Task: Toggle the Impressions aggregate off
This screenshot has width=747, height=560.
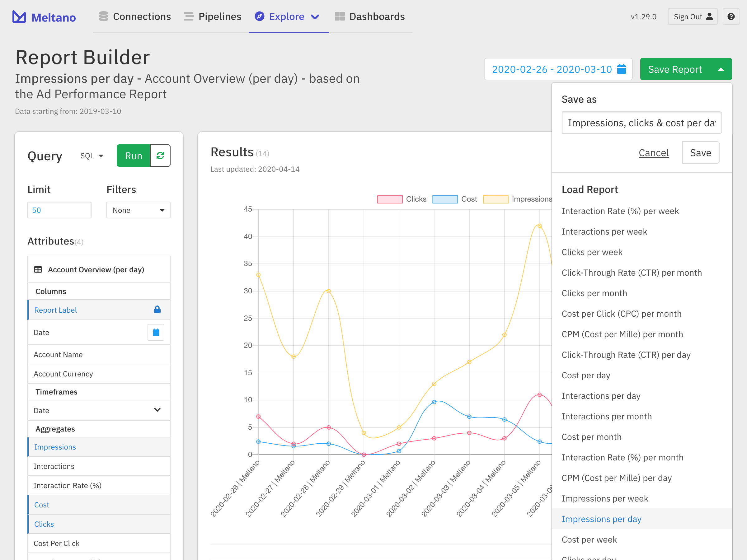Action: pyautogui.click(x=55, y=447)
